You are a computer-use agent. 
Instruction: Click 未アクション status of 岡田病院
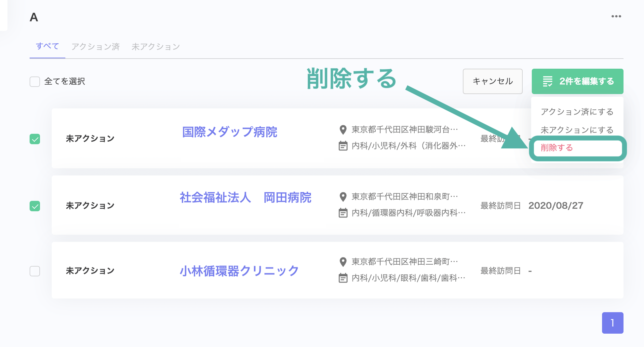coord(90,206)
